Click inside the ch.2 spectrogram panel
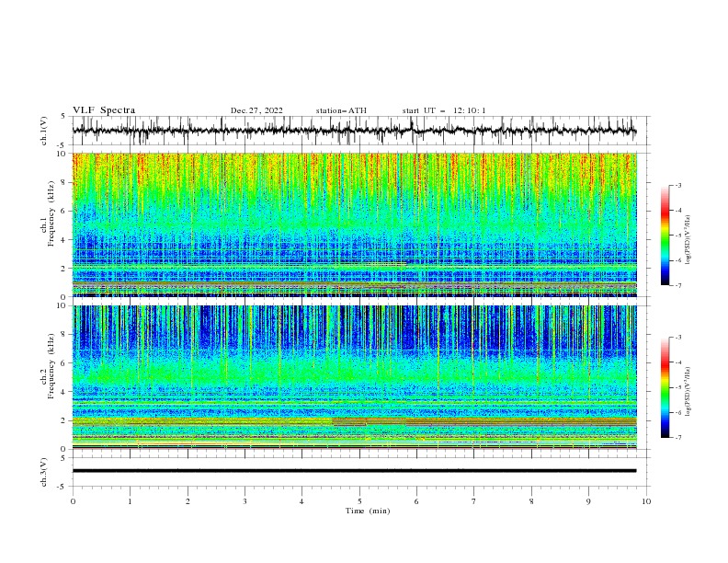The image size is (728, 563). click(x=354, y=377)
